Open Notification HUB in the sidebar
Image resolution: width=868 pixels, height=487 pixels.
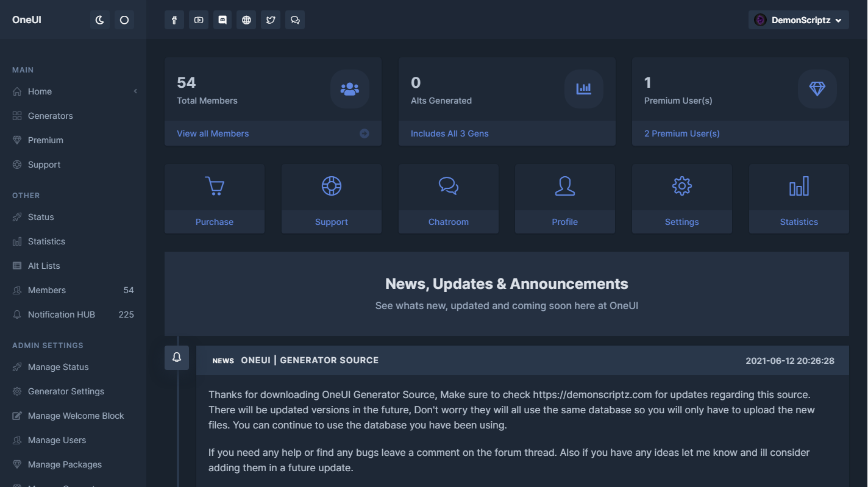click(62, 315)
